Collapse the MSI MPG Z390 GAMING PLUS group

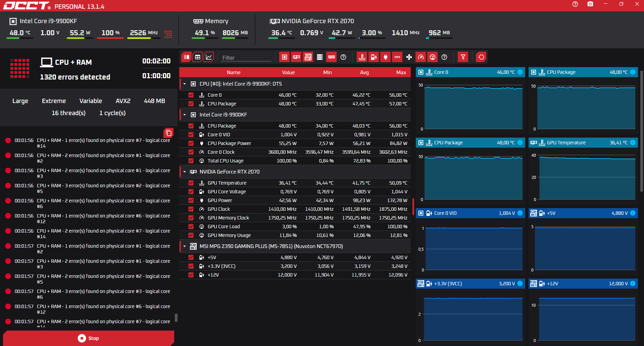(x=185, y=246)
